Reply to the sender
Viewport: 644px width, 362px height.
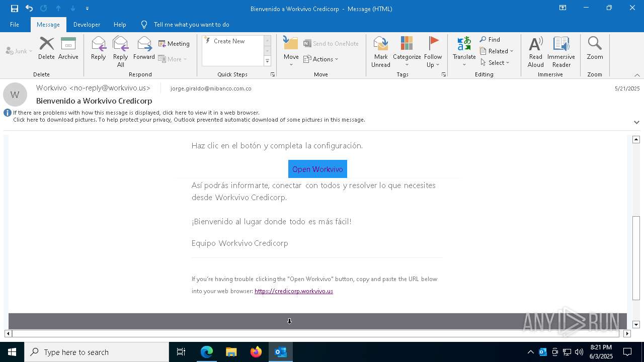pyautogui.click(x=98, y=48)
